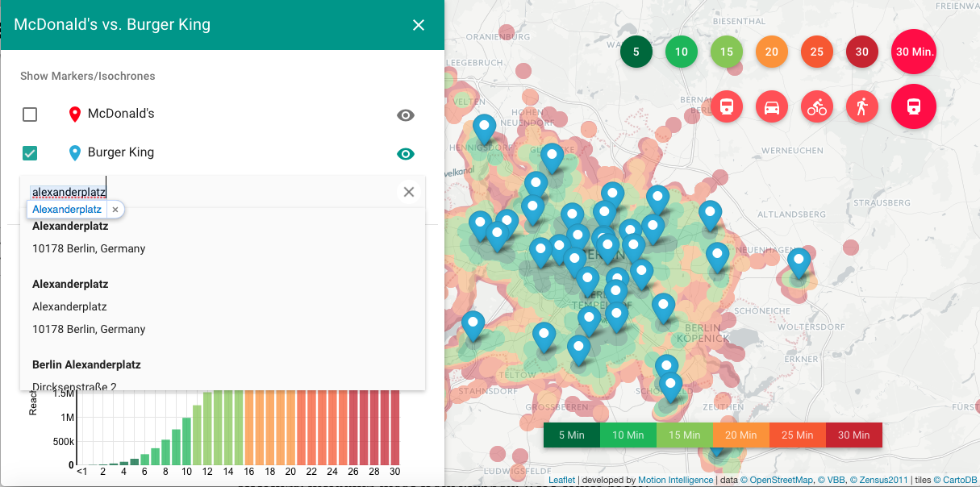Open the Motion Intelligence developer link

pos(676,480)
